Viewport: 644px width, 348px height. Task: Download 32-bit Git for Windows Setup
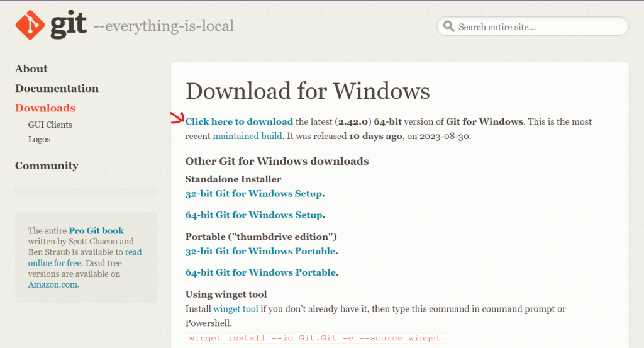tap(253, 194)
